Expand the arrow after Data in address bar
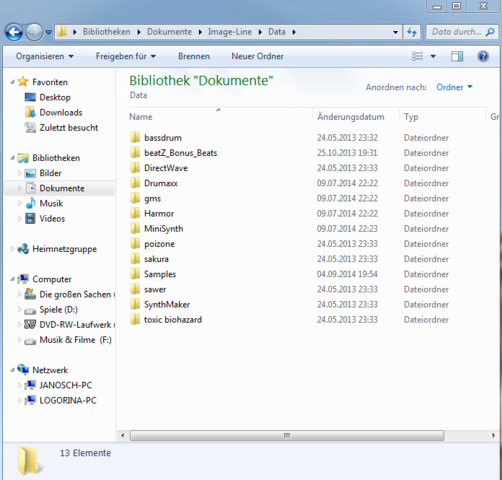 pyautogui.click(x=294, y=32)
